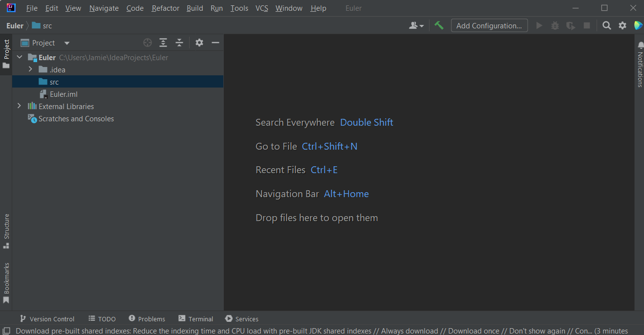Open the Window menu
644x335 pixels.
point(289,8)
